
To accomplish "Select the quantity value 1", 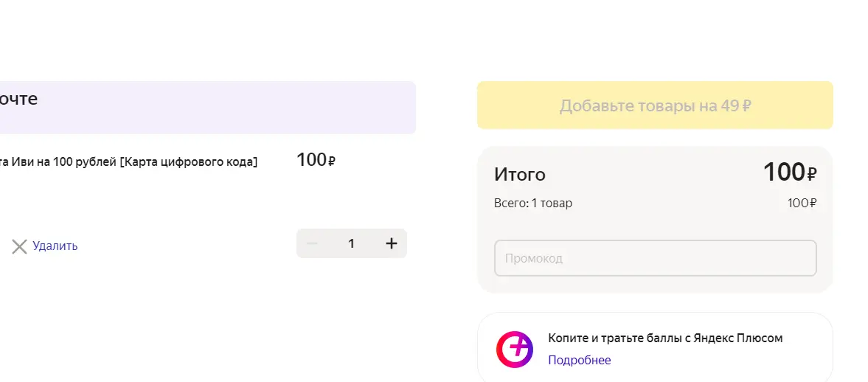I will click(351, 243).
